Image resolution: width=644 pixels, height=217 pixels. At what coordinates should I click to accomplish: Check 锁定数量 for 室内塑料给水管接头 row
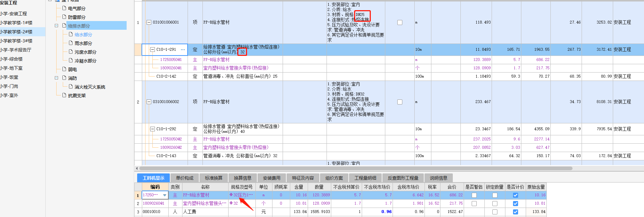click(495, 204)
